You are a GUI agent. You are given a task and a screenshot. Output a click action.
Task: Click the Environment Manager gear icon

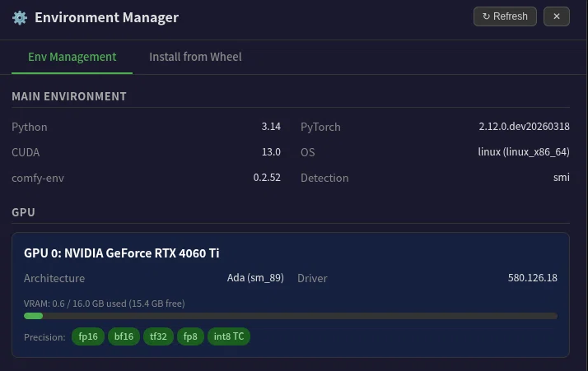20,17
